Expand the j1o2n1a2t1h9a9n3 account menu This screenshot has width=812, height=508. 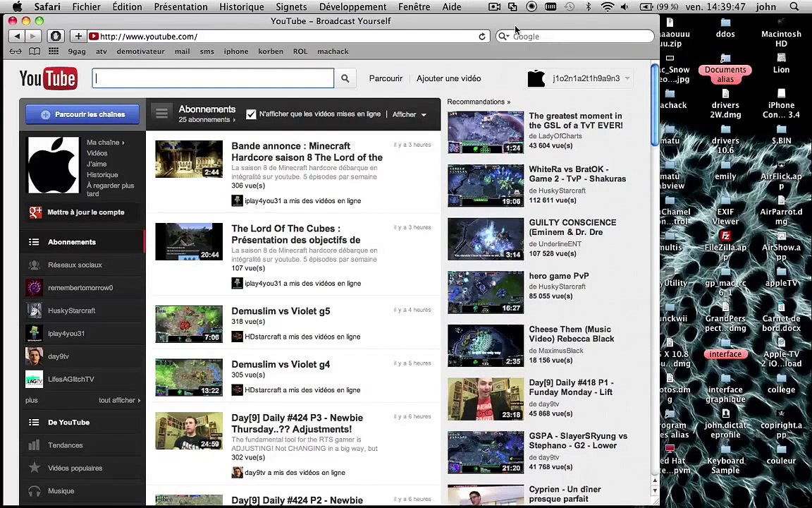[627, 79]
